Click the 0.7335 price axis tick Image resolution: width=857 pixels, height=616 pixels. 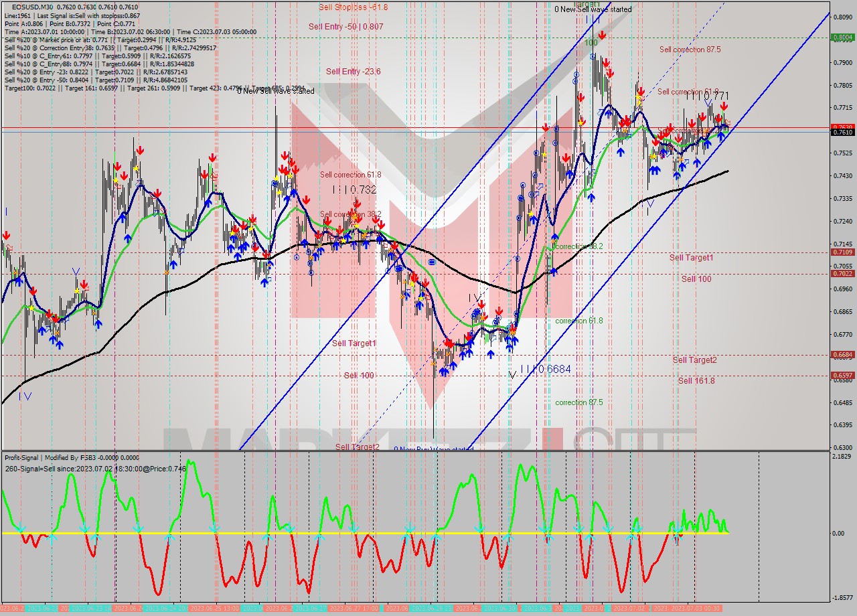842,198
